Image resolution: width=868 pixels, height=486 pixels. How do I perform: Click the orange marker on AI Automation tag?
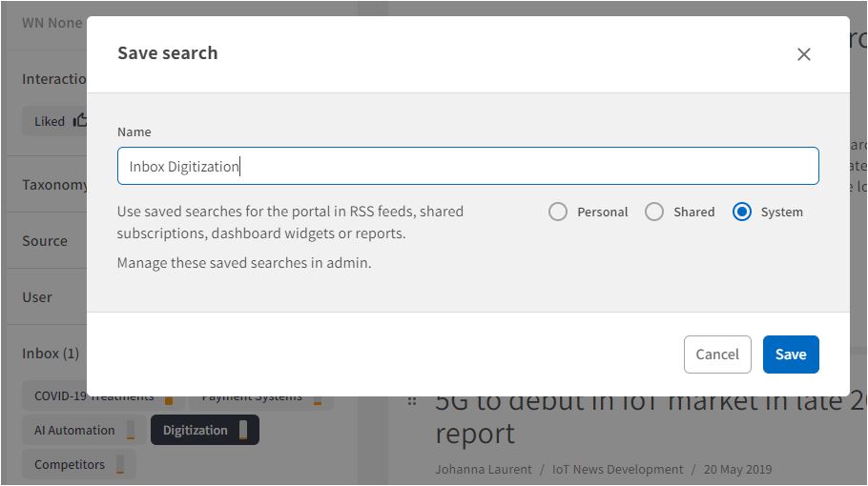point(131,430)
